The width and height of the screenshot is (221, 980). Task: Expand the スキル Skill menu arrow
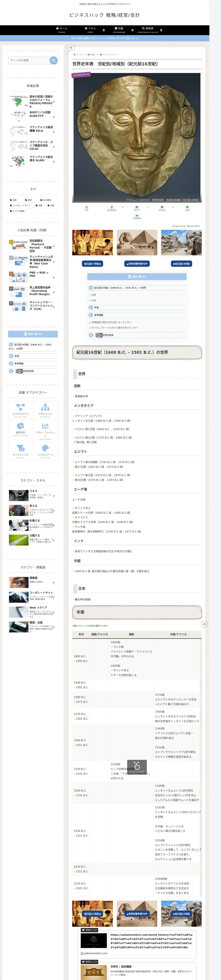coord(104,30)
